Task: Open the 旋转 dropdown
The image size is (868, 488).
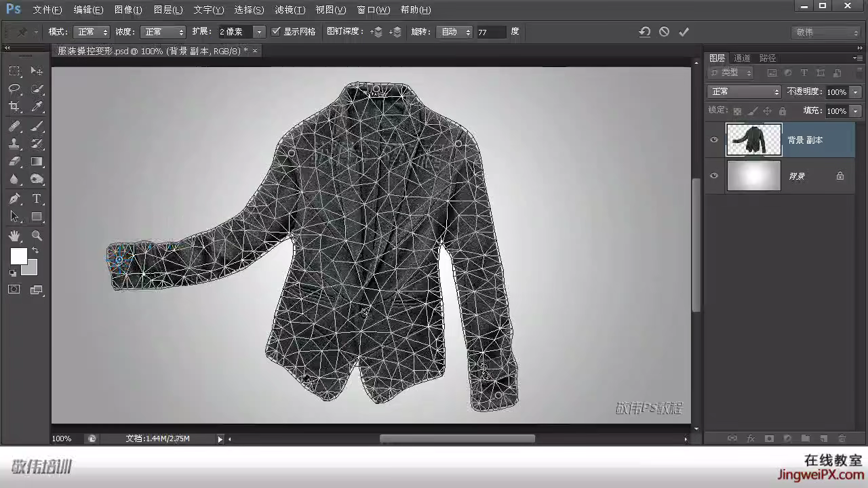Action: [456, 32]
